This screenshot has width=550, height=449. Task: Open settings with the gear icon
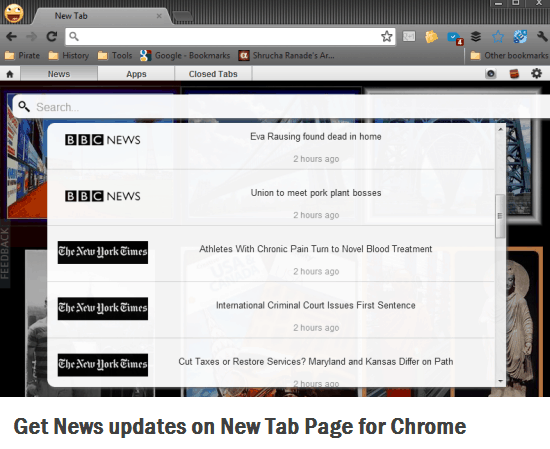pos(536,74)
